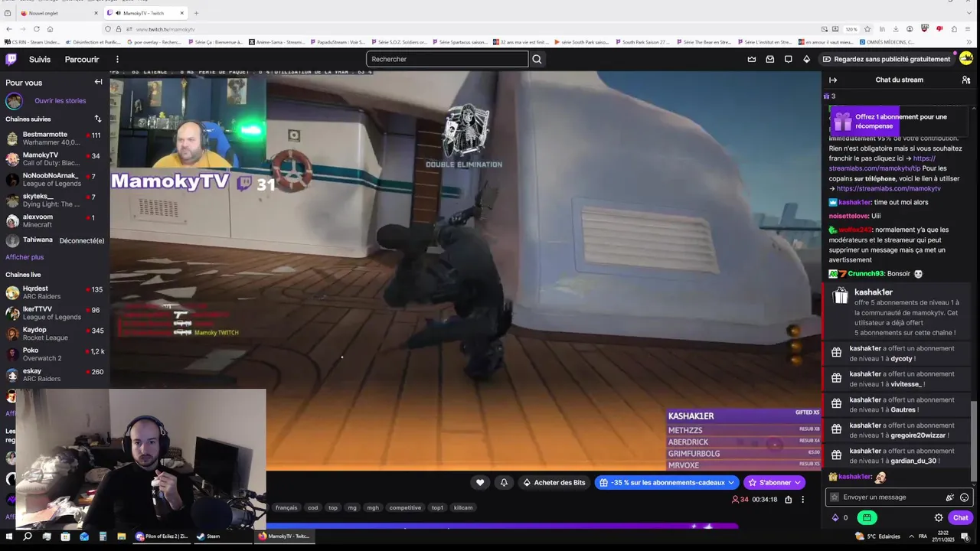
Task: Open NoNoobNoArnak_ channel in sidebar
Action: tap(54, 179)
